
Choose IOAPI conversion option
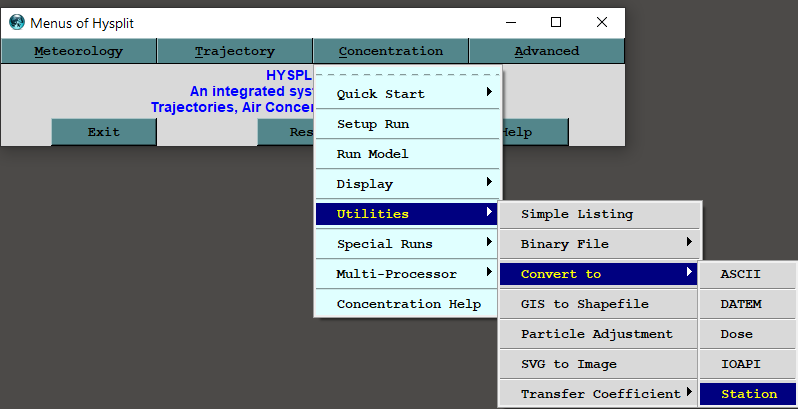[748, 364]
